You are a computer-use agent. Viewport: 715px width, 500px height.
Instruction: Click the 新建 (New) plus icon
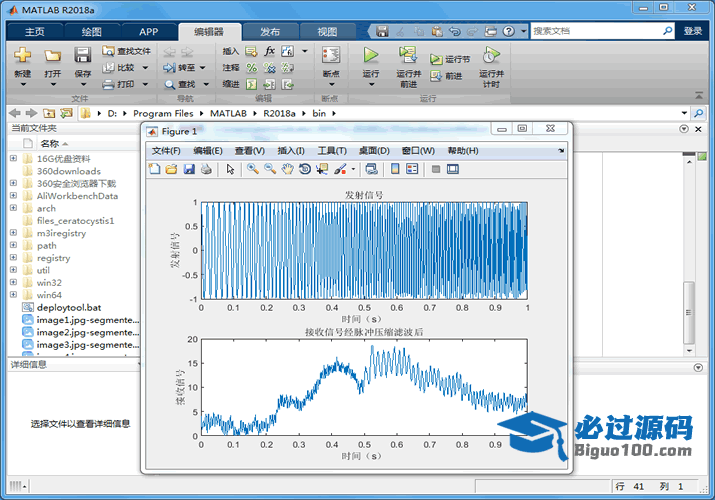point(22,55)
